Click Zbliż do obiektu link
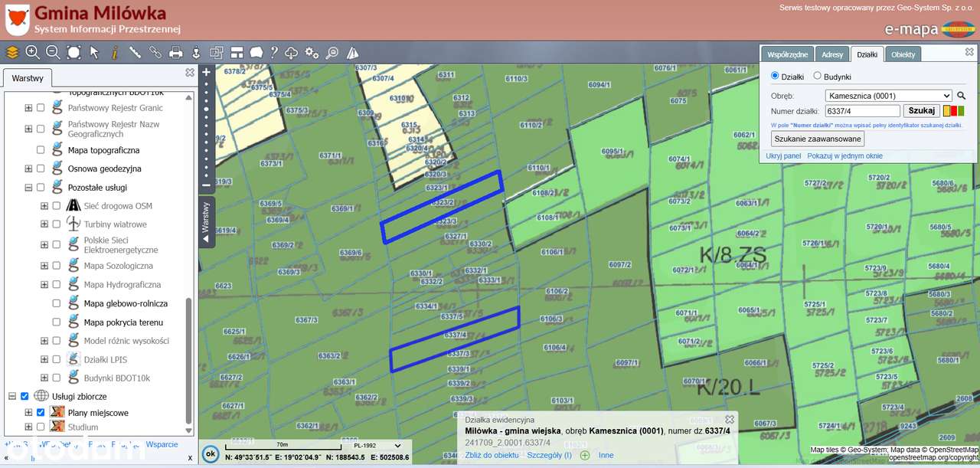980x468 pixels. tap(492, 455)
